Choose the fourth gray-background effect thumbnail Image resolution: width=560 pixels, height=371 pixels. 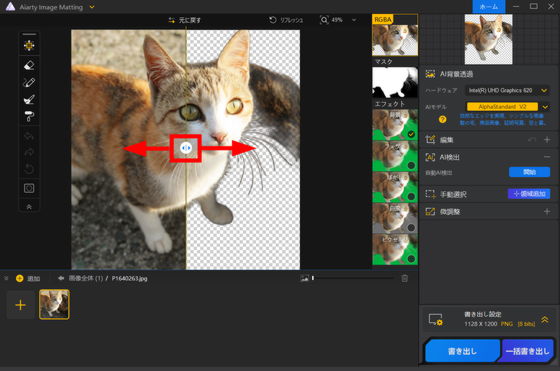(395, 218)
